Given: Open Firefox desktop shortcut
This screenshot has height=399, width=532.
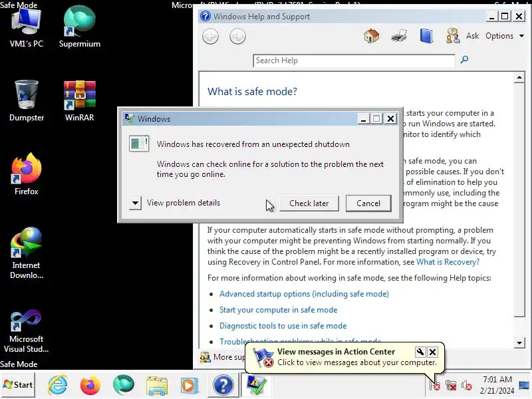Looking at the screenshot, I should 27,174.
